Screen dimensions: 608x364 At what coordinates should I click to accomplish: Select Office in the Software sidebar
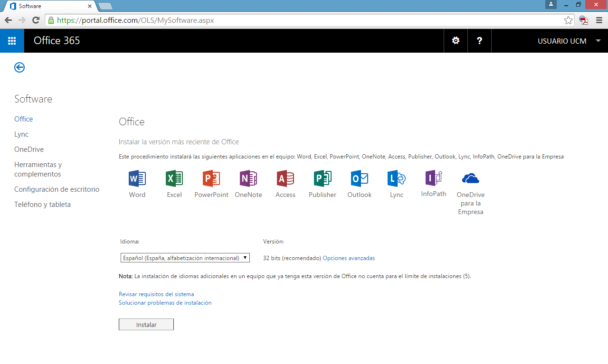point(24,119)
